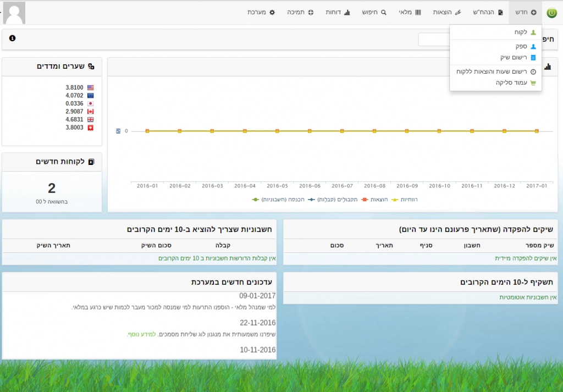
Task: Click the לקוחות חדשים panel header icon
Action: (x=91, y=162)
